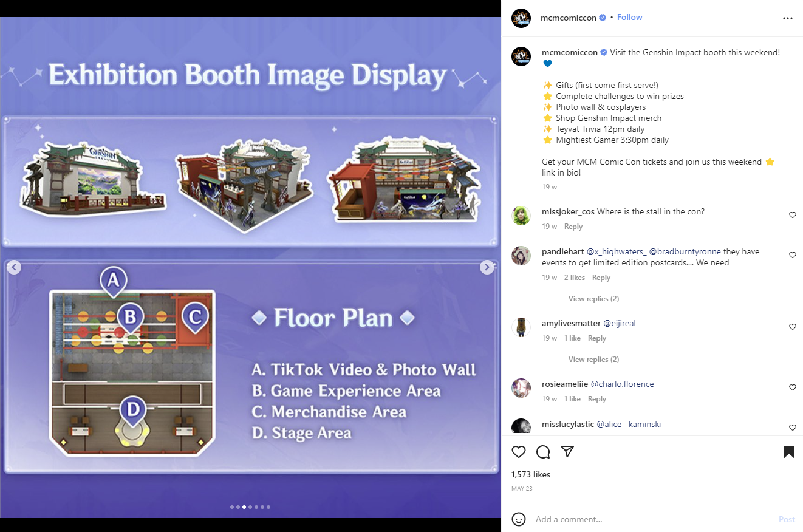Screen dimensions: 803x532
Task: Like missjoker_cos's comment
Action: coord(792,215)
